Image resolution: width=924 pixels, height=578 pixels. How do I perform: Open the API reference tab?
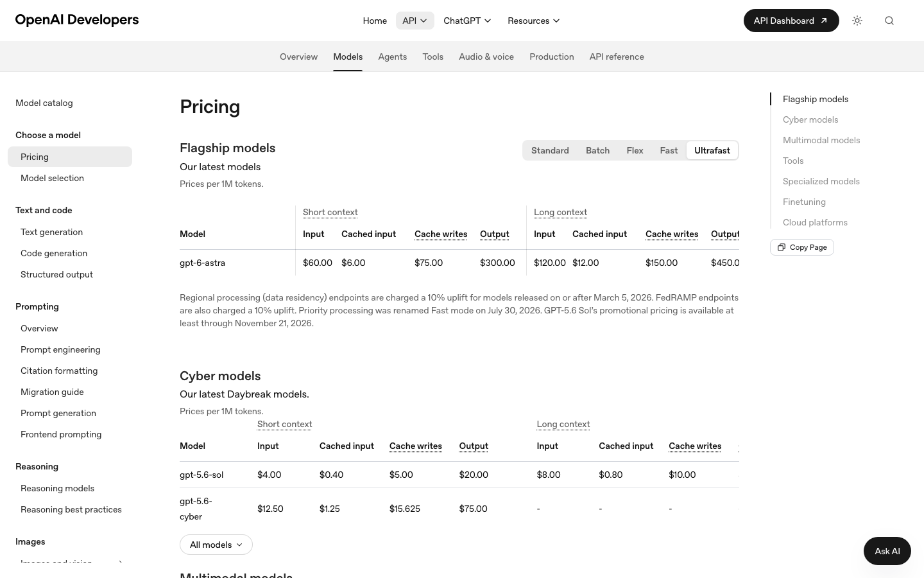coord(617,57)
